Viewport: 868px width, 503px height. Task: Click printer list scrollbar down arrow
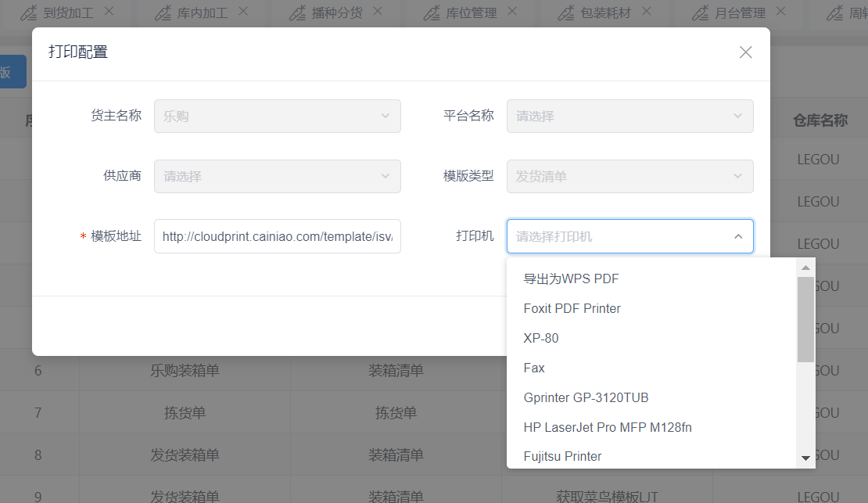805,458
